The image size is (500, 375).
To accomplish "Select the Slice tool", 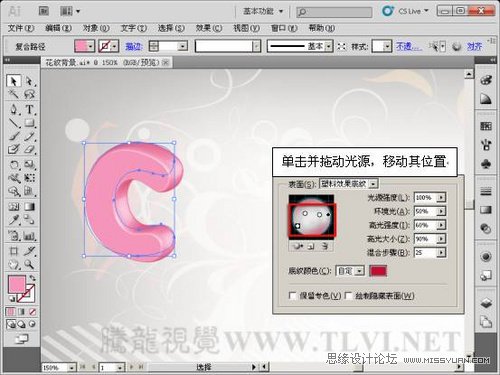I will 29,251.
